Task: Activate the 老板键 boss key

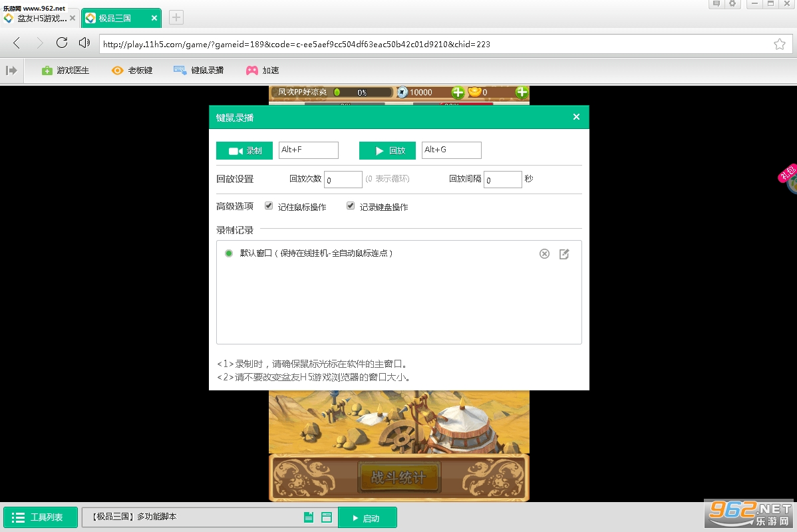Action: point(132,70)
